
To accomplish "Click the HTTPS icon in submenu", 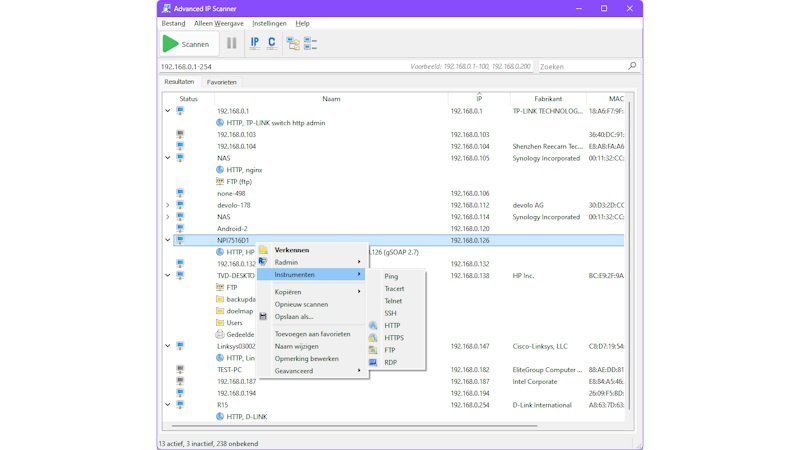I will tap(373, 338).
